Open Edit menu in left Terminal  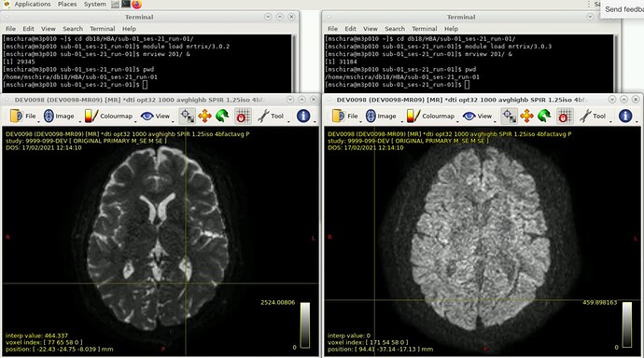[x=28, y=29]
